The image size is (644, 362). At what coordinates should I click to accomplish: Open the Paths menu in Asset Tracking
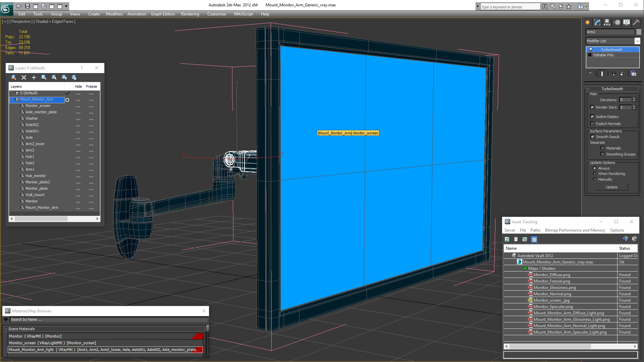[x=535, y=230]
